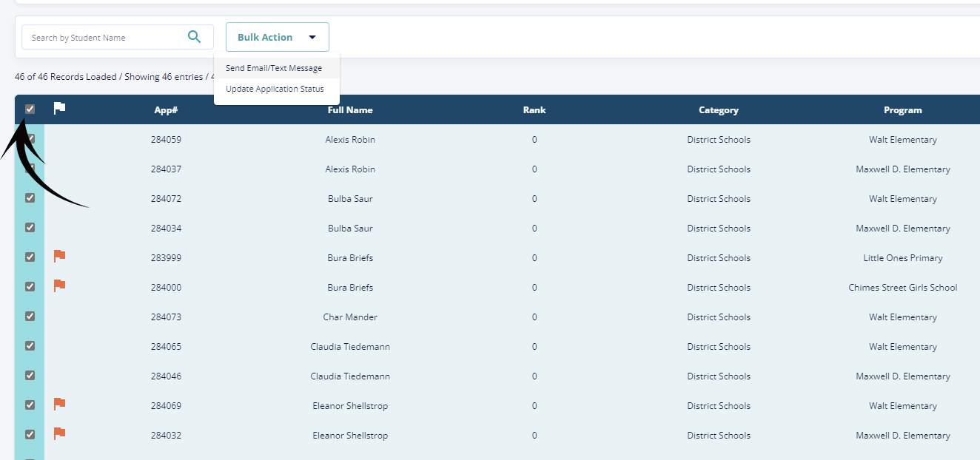Uncheck the checkbox for application 284072

pyautogui.click(x=30, y=198)
